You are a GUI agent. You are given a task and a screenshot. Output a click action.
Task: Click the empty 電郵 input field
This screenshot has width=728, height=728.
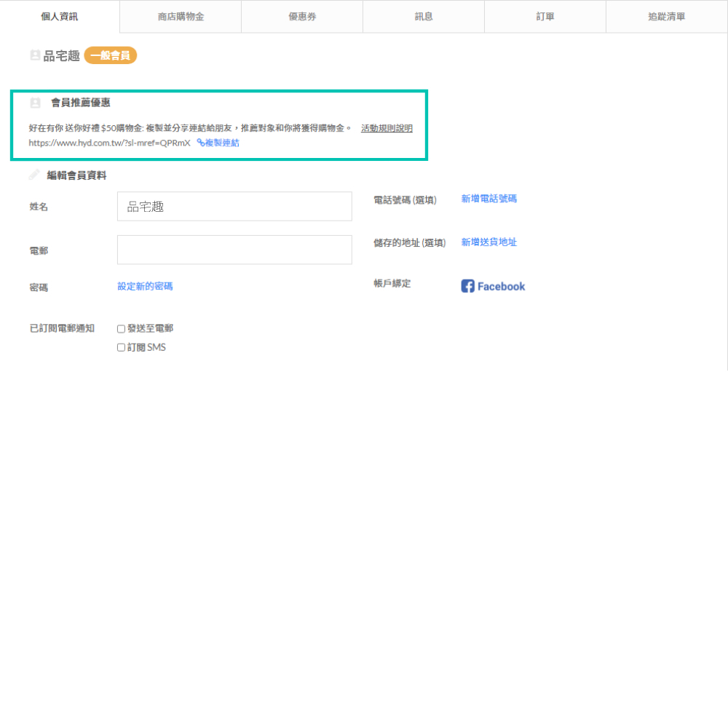click(234, 250)
